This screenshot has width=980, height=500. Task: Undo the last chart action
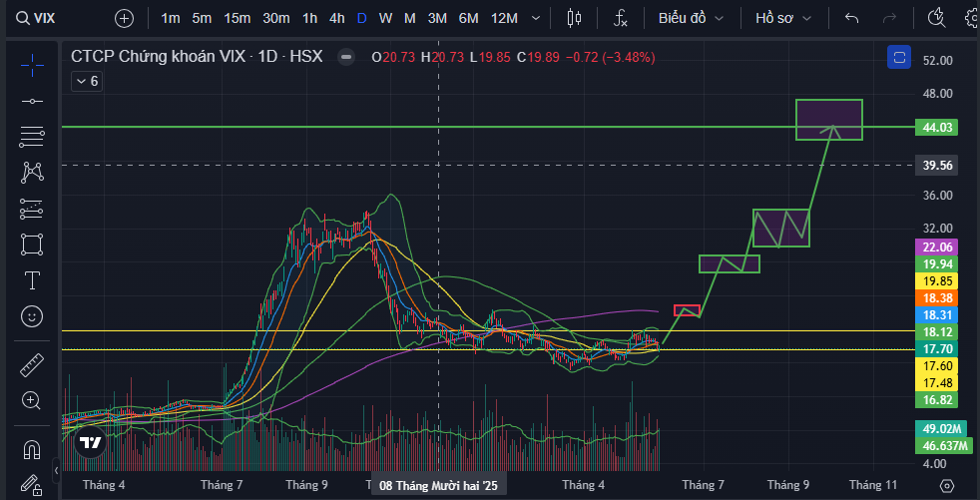pyautogui.click(x=851, y=18)
